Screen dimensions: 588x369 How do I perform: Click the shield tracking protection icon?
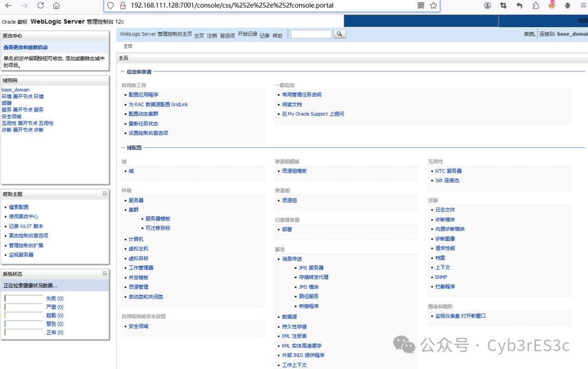click(110, 5)
